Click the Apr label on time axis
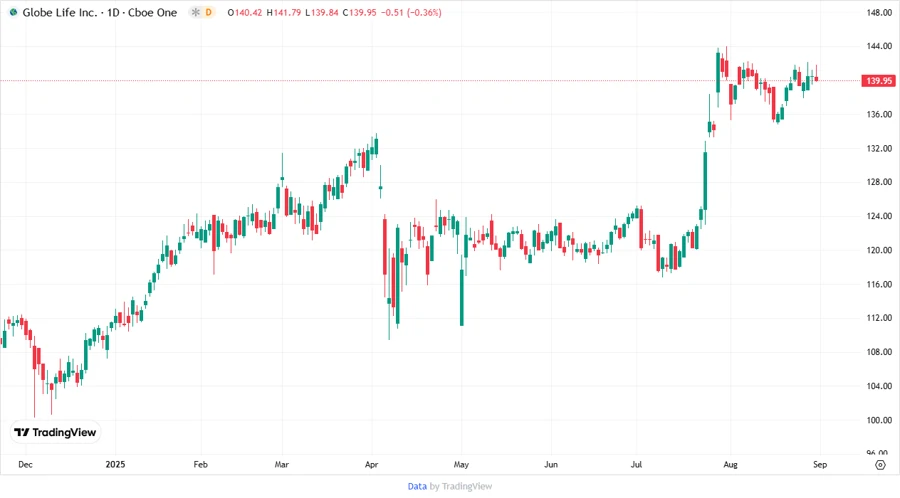The width and height of the screenshot is (900, 498). click(371, 464)
